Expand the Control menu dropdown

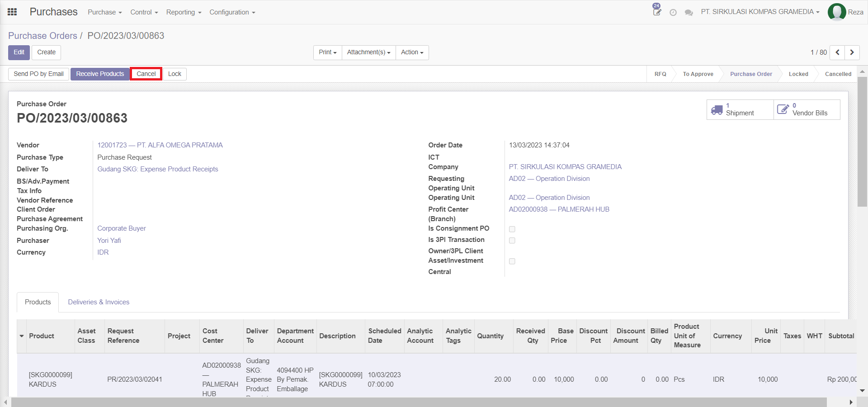[x=144, y=12]
